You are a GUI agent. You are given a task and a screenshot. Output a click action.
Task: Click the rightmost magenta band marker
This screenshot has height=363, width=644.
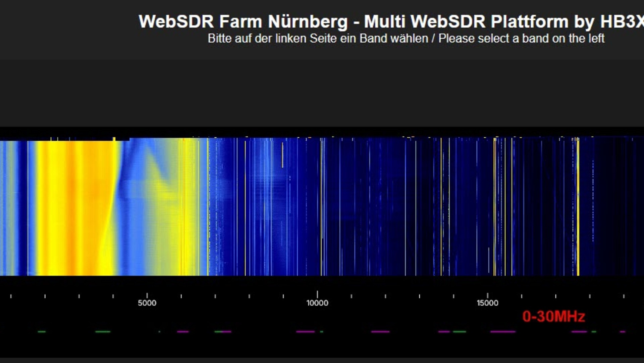pos(623,332)
